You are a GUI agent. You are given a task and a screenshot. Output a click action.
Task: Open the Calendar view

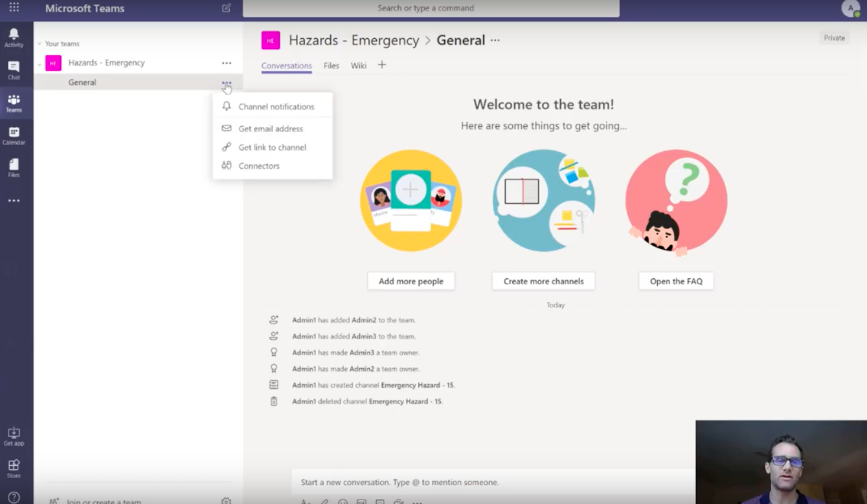pyautogui.click(x=14, y=135)
